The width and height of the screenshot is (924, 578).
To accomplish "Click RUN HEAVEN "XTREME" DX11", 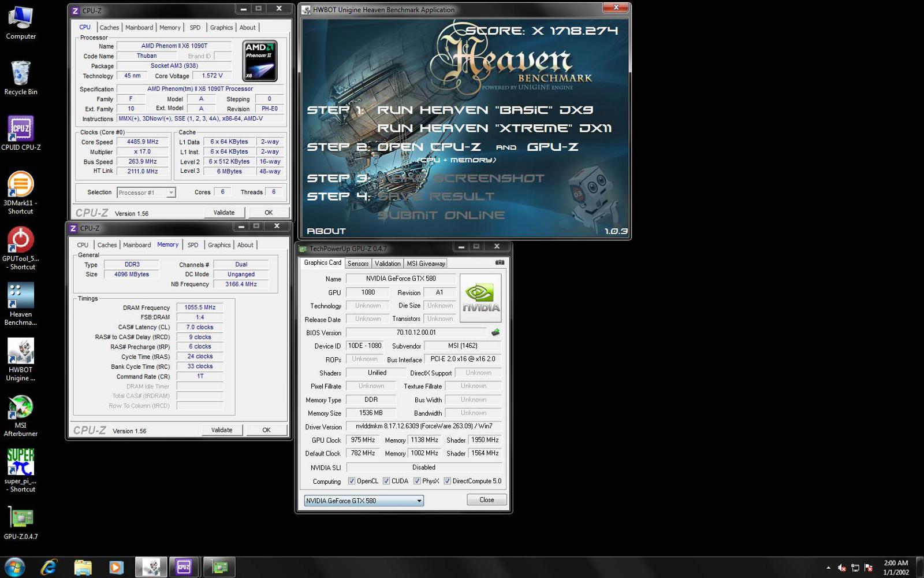I will point(494,128).
